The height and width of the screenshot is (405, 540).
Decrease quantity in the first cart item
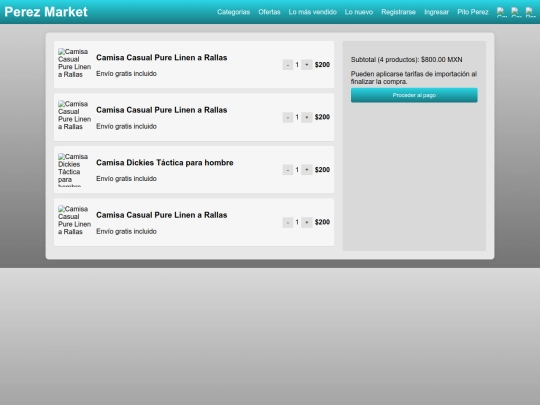(x=288, y=65)
